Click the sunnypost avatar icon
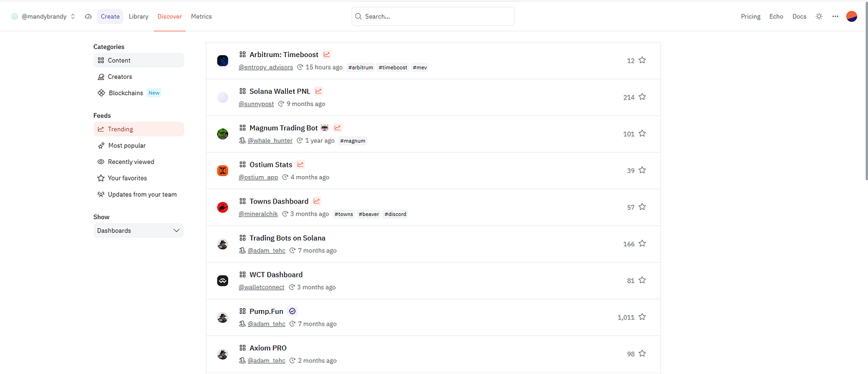 coord(223,97)
